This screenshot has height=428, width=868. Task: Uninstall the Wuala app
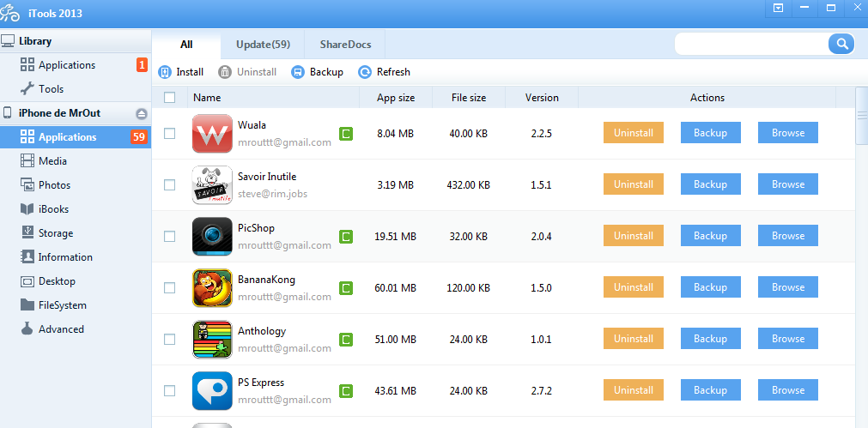[634, 133]
